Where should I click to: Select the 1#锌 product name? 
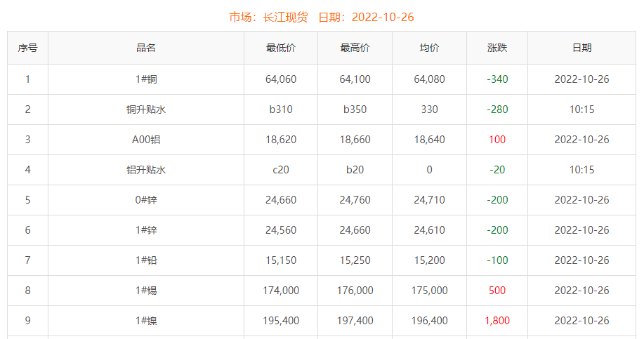[x=146, y=230]
